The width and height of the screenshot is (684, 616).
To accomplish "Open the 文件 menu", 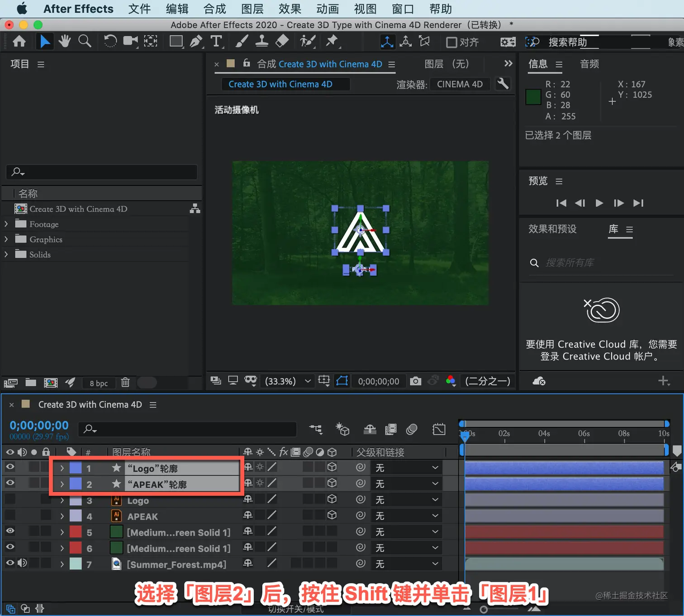I will 139,9.
